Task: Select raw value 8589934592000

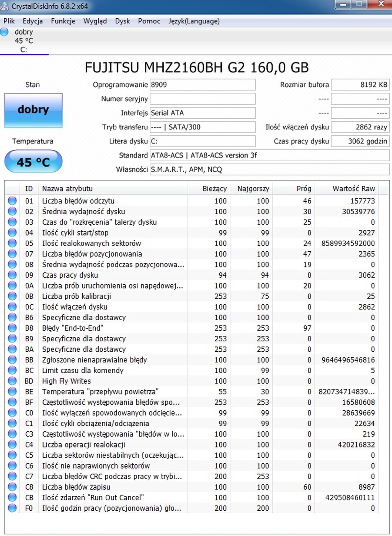Action: tap(348, 243)
